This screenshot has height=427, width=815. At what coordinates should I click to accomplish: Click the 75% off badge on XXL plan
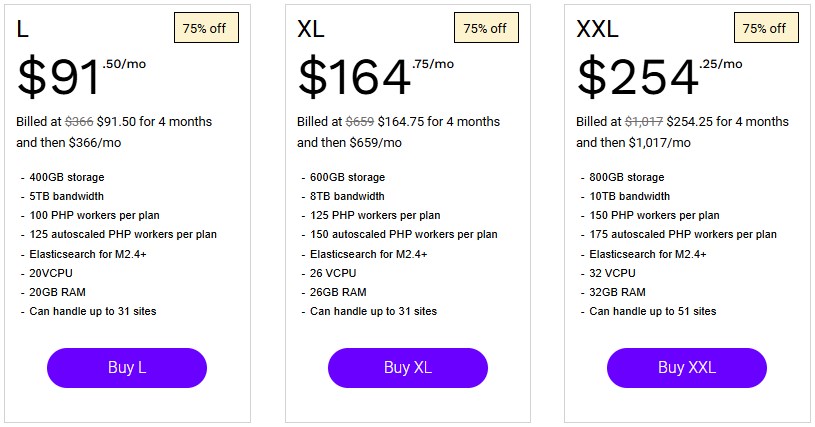[765, 29]
